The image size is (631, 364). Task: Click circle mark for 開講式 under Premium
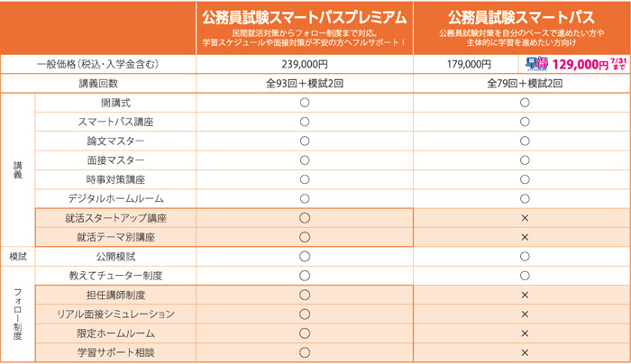305,103
